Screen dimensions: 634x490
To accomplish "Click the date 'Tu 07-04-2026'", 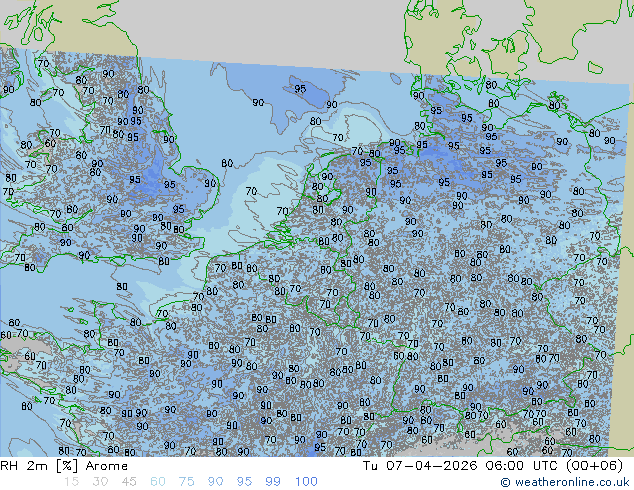I will tap(420, 466).
